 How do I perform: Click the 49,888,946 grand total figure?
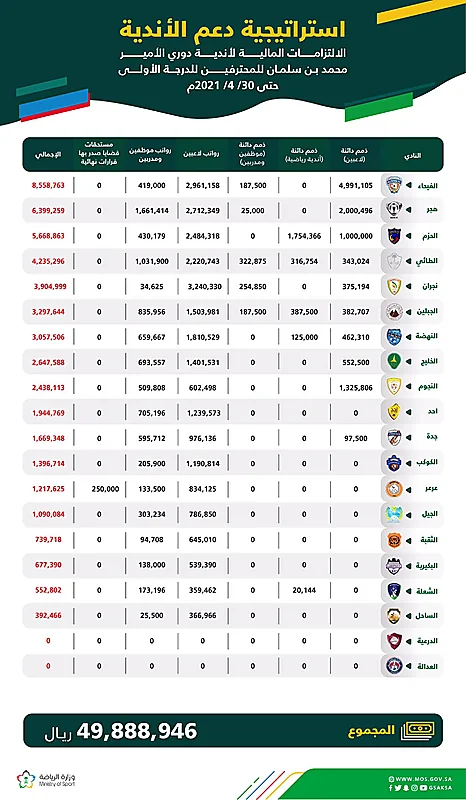(137, 731)
